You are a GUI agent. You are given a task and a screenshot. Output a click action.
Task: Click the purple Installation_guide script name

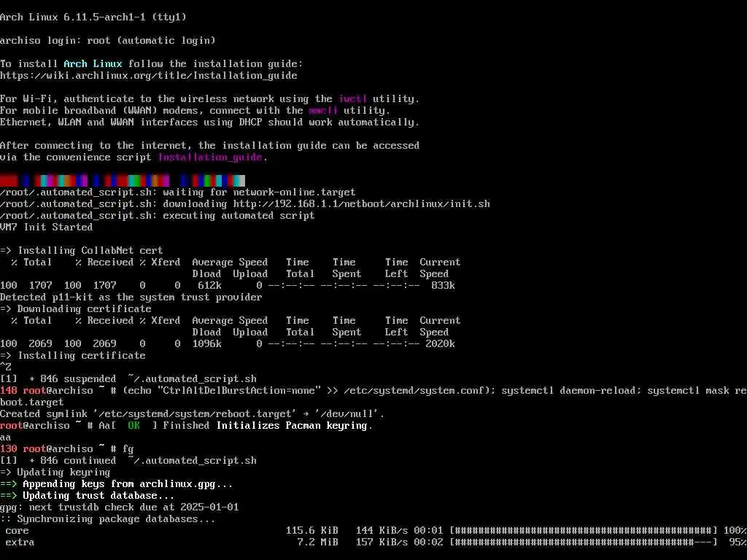click(x=210, y=157)
